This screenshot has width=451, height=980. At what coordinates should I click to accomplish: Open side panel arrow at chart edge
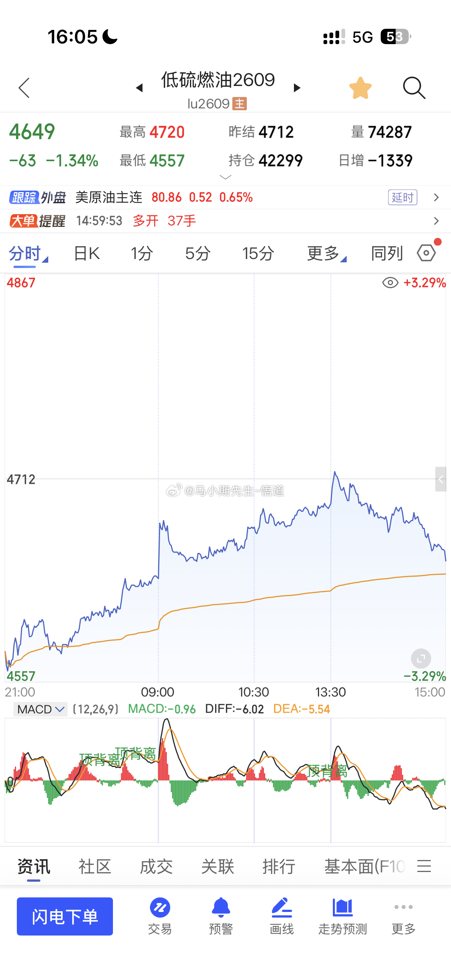click(441, 479)
